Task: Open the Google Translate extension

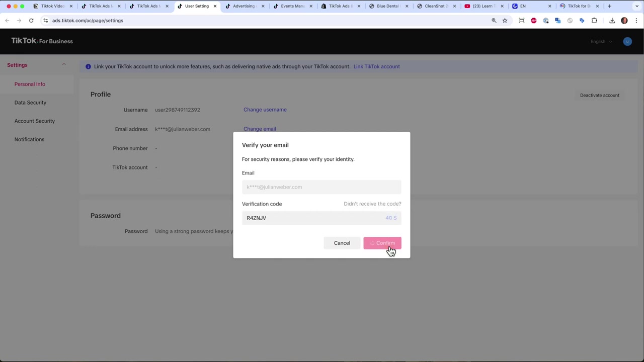Action: [558, 21]
